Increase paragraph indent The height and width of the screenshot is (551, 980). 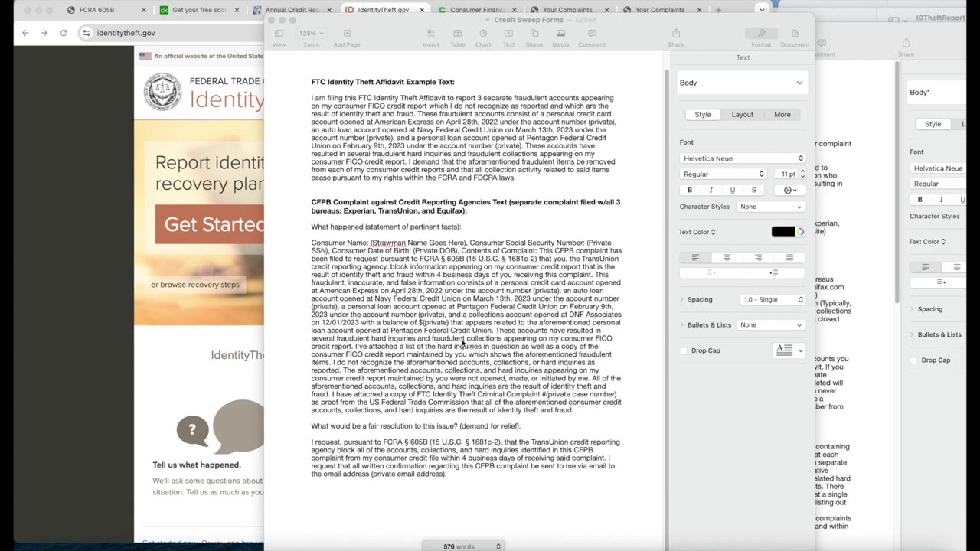coord(774,272)
